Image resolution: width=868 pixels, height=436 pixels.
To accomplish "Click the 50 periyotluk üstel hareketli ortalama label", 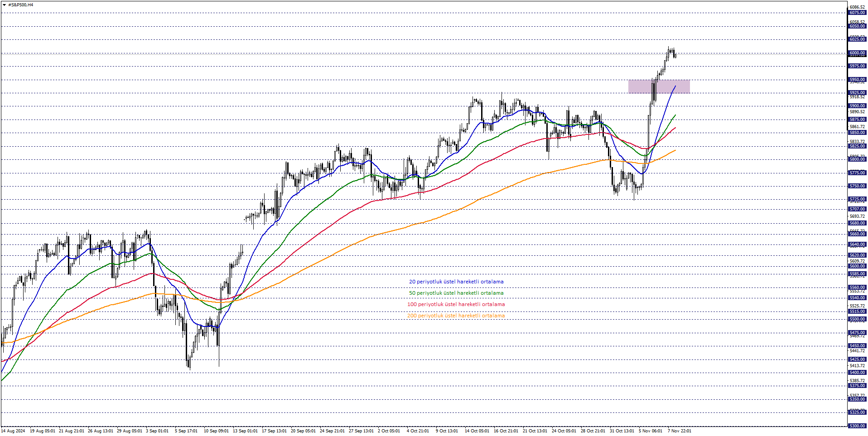I will point(456,293).
